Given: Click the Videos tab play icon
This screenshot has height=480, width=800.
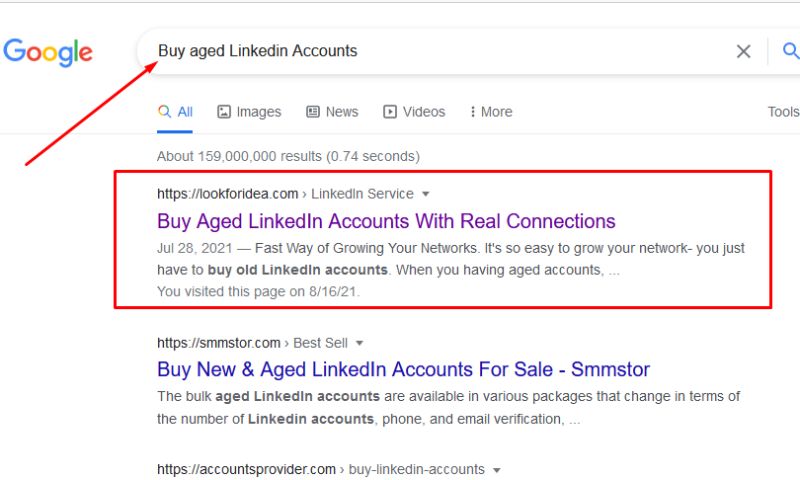Looking at the screenshot, I should [x=390, y=112].
